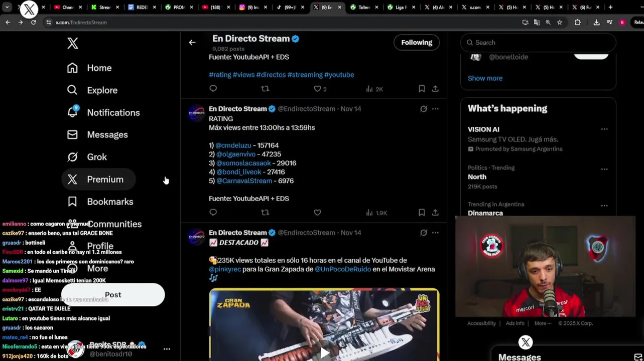The height and width of the screenshot is (361, 644).
Task: Open the #youtube hashtag
Action: (x=339, y=75)
